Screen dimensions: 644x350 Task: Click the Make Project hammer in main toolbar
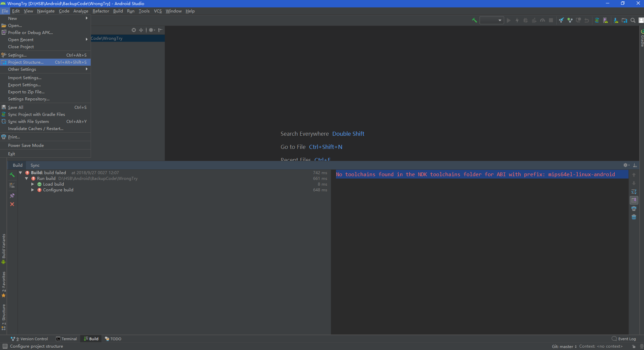click(x=474, y=20)
